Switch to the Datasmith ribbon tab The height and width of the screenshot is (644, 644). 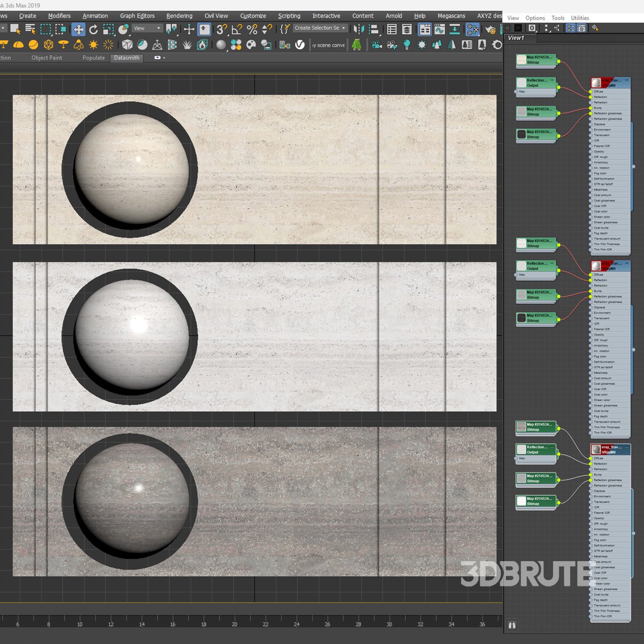coord(127,58)
